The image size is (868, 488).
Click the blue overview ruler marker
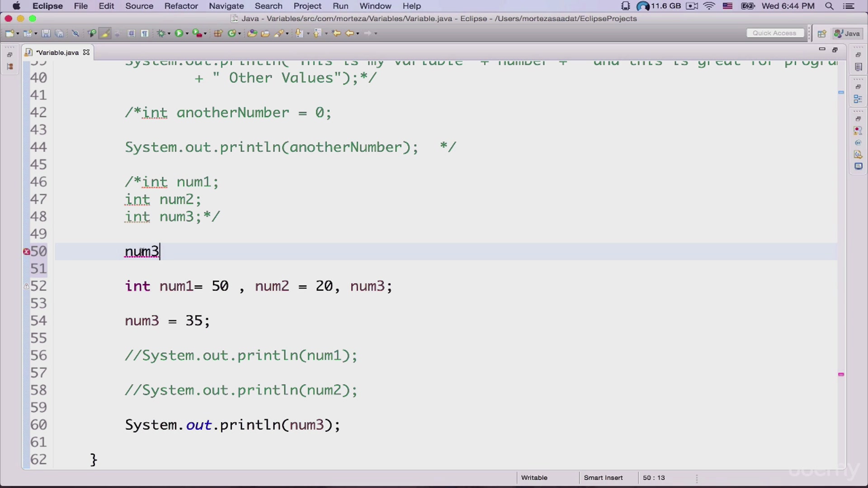[841, 93]
